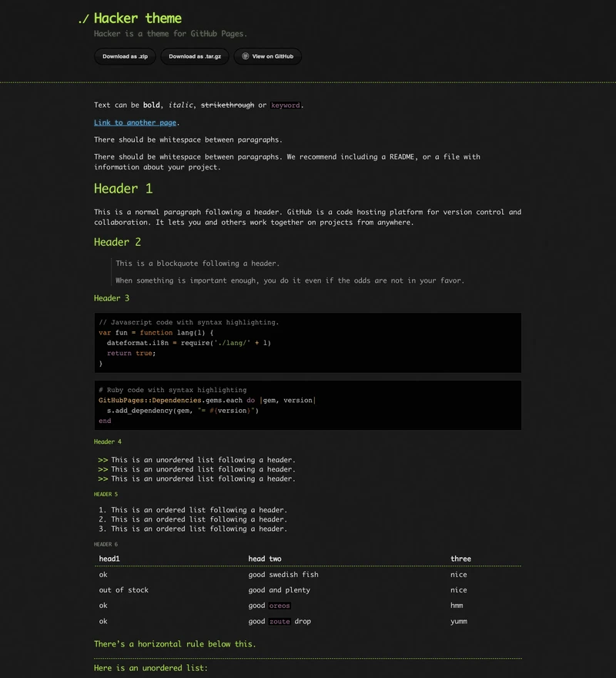Click the '// Javascript code with syntax highlighting.' comment
Viewport: 616px width, 678px height.
tap(189, 323)
